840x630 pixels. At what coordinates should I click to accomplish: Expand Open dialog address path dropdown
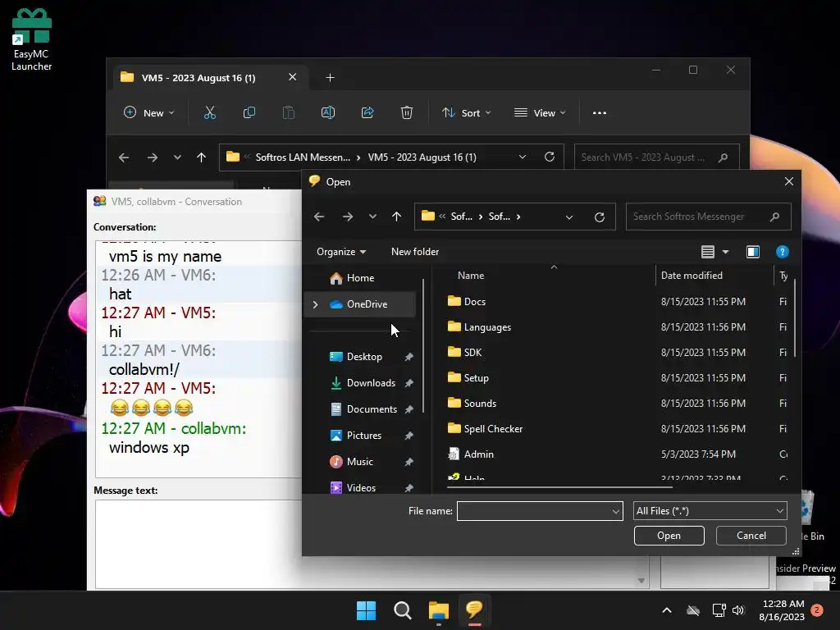(x=569, y=217)
